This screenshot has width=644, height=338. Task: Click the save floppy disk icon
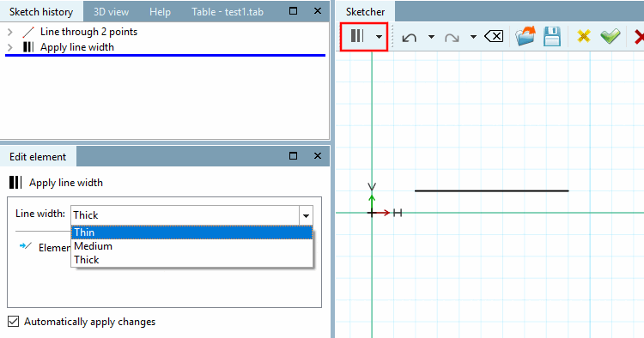tap(552, 36)
